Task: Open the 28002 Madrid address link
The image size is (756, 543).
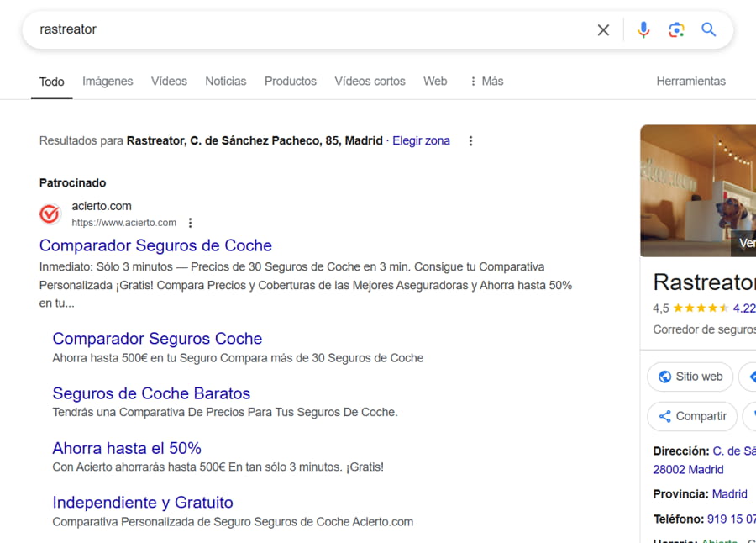Action: coord(688,470)
